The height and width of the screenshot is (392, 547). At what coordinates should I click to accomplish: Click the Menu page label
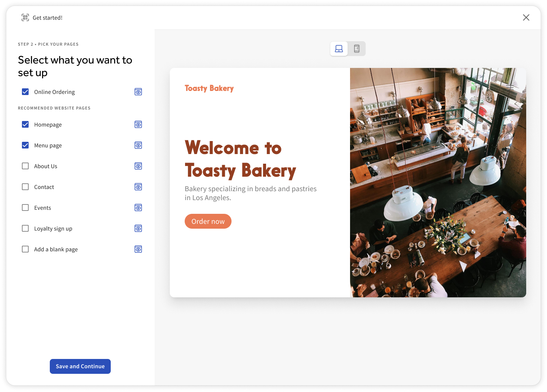click(x=48, y=146)
